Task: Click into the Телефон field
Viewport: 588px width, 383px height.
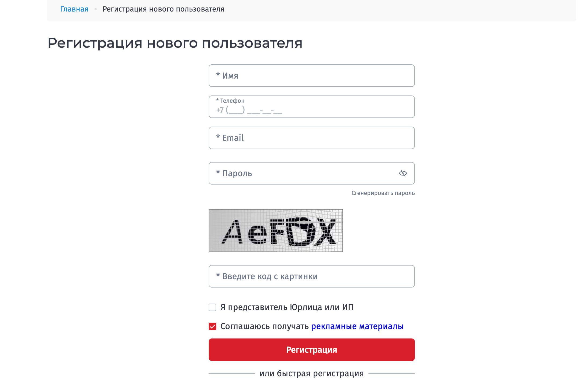Action: point(311,109)
